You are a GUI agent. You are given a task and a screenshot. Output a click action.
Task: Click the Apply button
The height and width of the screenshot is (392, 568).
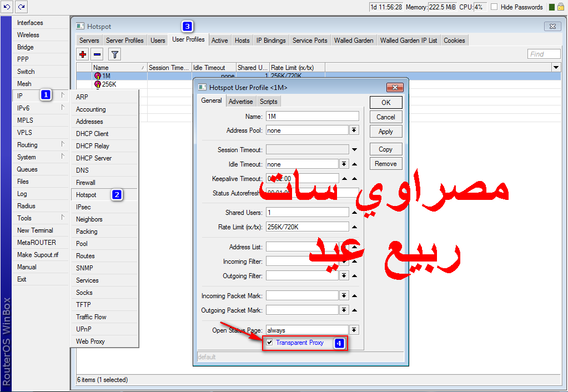(386, 132)
